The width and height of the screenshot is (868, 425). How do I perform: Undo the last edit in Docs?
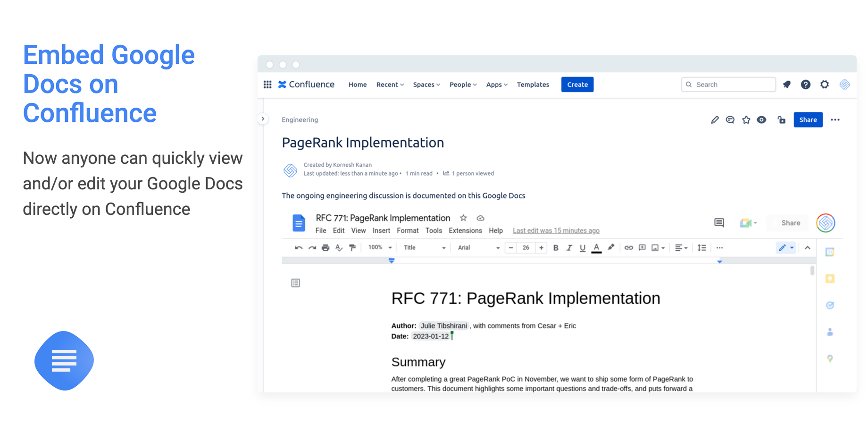click(x=299, y=248)
